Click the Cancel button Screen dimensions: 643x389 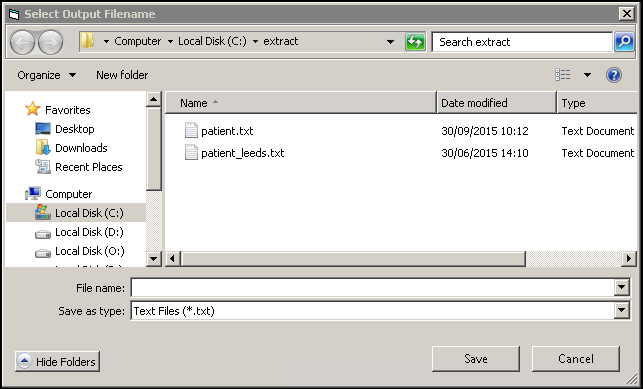pyautogui.click(x=576, y=359)
